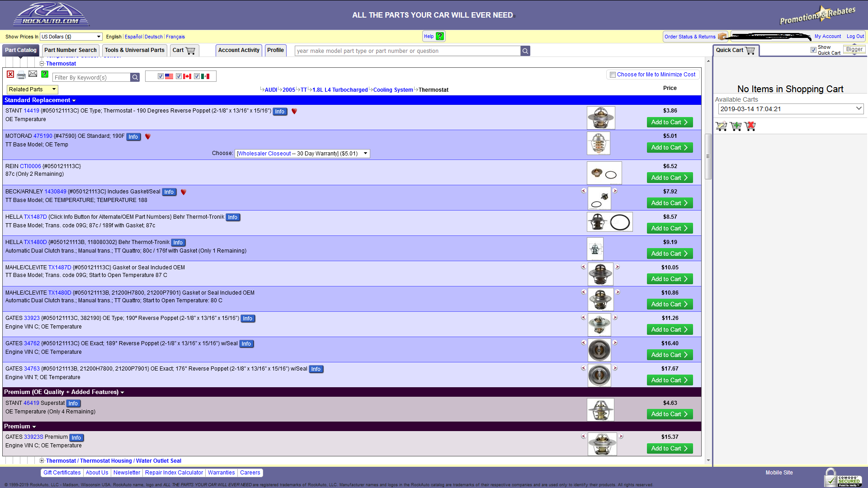Open the Part Number Search tab
Image resolution: width=868 pixels, height=488 pixels.
[71, 50]
